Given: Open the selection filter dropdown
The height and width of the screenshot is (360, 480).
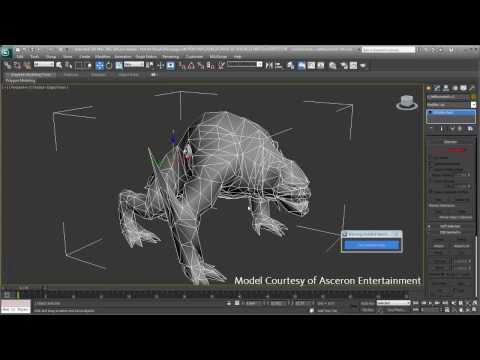Looking at the screenshot, I should coord(44,64).
